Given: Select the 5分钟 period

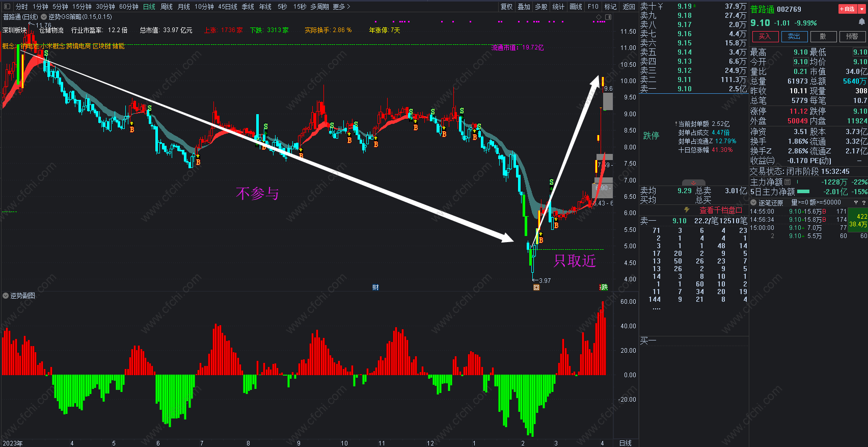Looking at the screenshot, I should click(60, 7).
